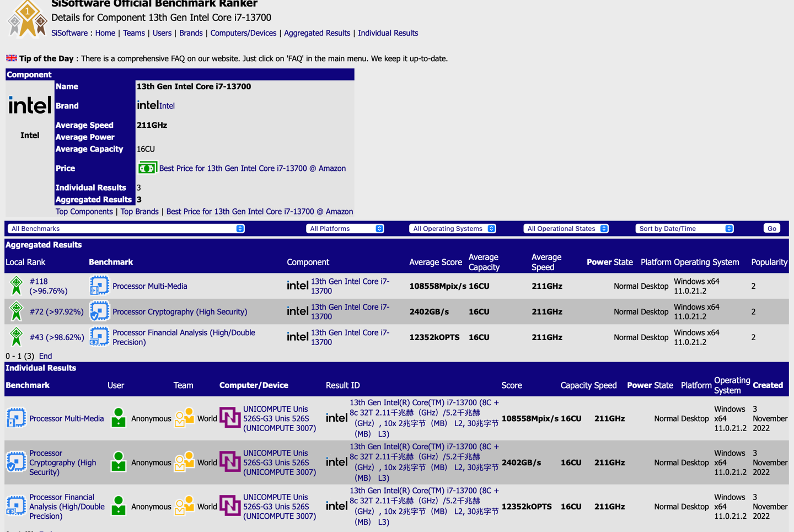
Task: Open Individual Results navigation link
Action: 388,33
